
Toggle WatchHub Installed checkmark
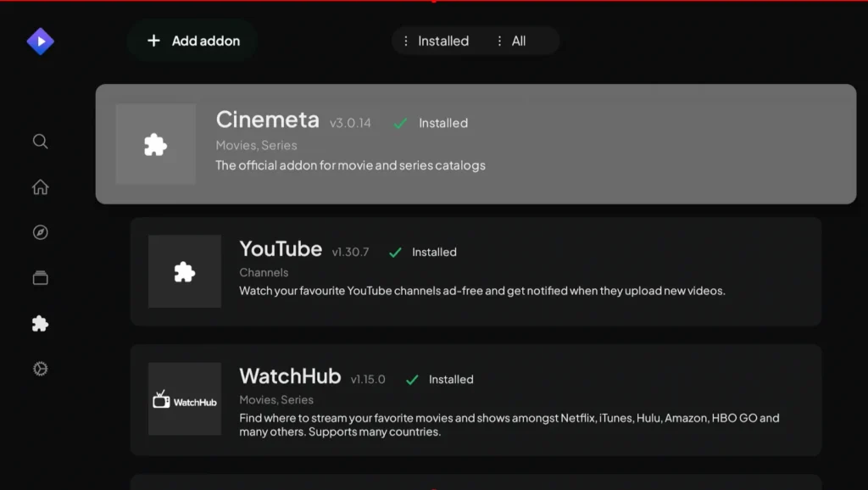tap(412, 380)
